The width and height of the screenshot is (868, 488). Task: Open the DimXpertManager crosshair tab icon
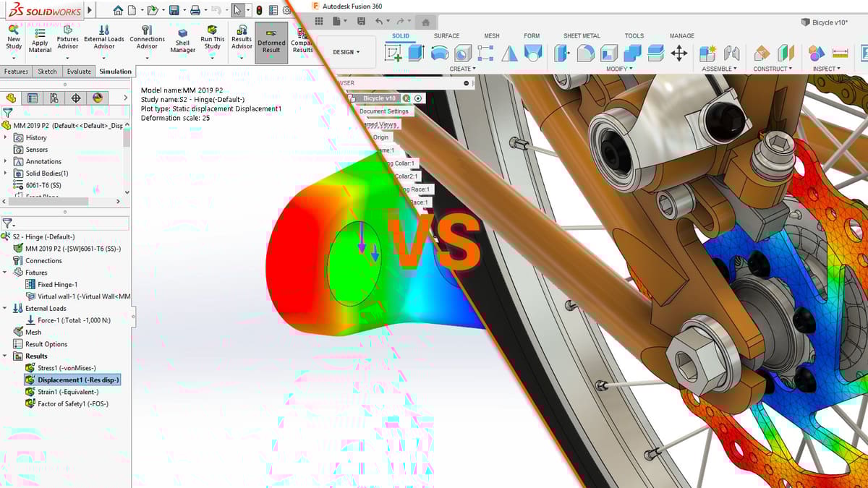[76, 98]
